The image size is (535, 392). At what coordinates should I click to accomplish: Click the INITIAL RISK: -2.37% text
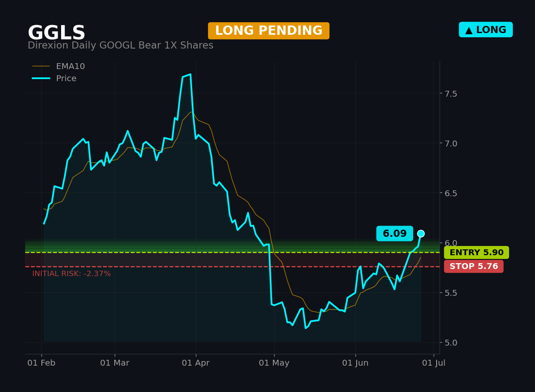click(x=72, y=274)
